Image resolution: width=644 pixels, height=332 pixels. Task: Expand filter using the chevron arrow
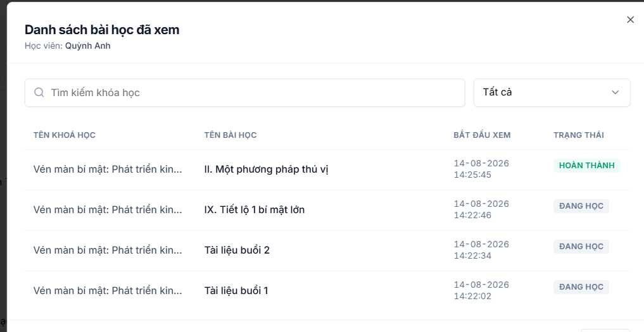click(x=616, y=92)
